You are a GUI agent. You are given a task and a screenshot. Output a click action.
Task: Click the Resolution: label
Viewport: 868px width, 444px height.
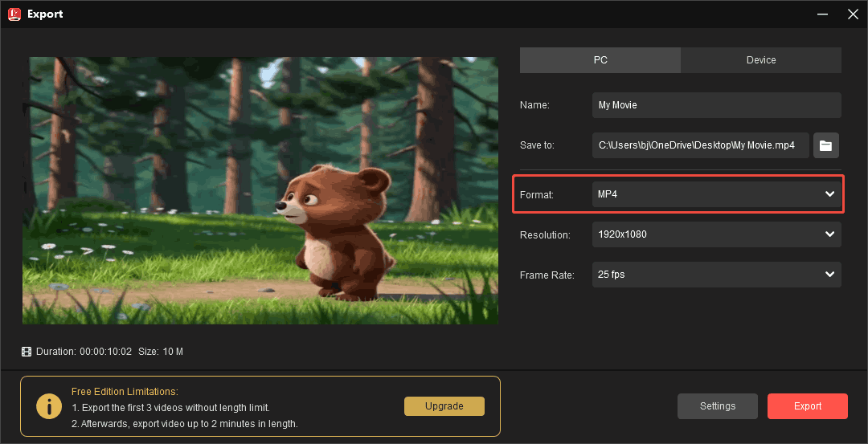click(545, 235)
